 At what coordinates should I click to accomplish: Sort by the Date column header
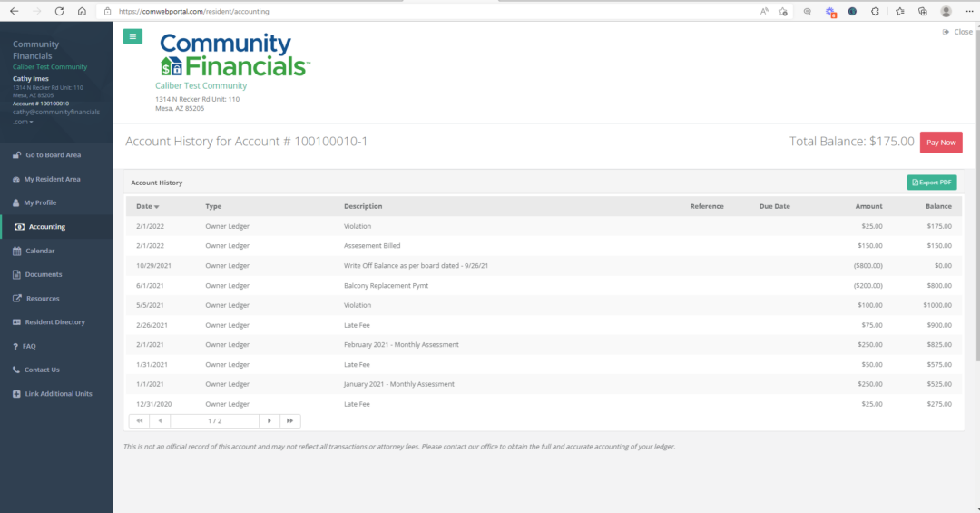(x=147, y=206)
